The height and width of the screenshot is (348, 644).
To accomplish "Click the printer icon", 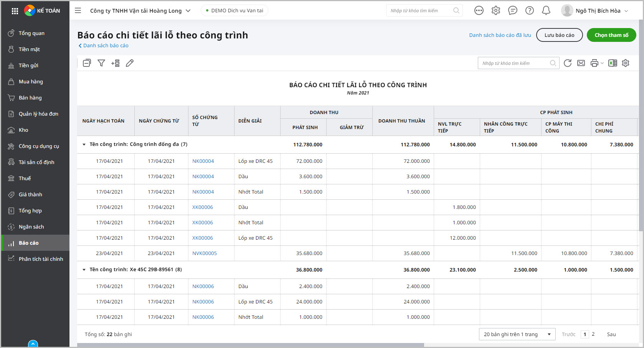I will pyautogui.click(x=594, y=63).
